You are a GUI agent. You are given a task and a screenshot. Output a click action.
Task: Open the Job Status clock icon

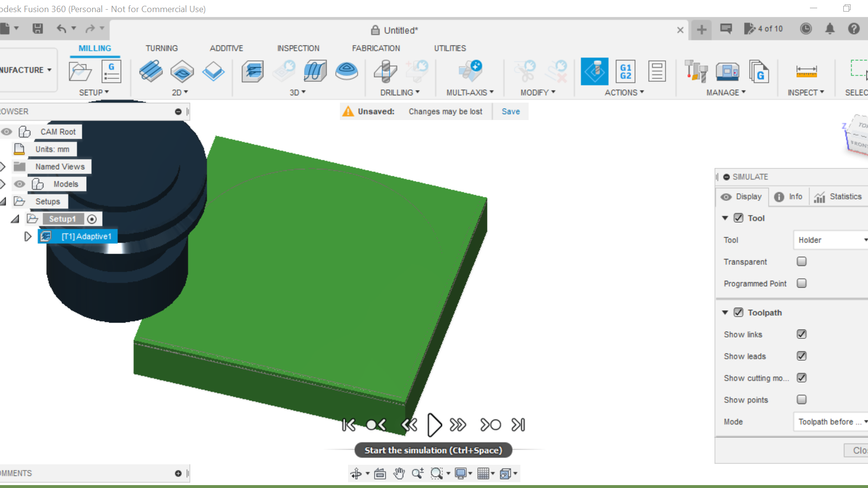click(806, 29)
